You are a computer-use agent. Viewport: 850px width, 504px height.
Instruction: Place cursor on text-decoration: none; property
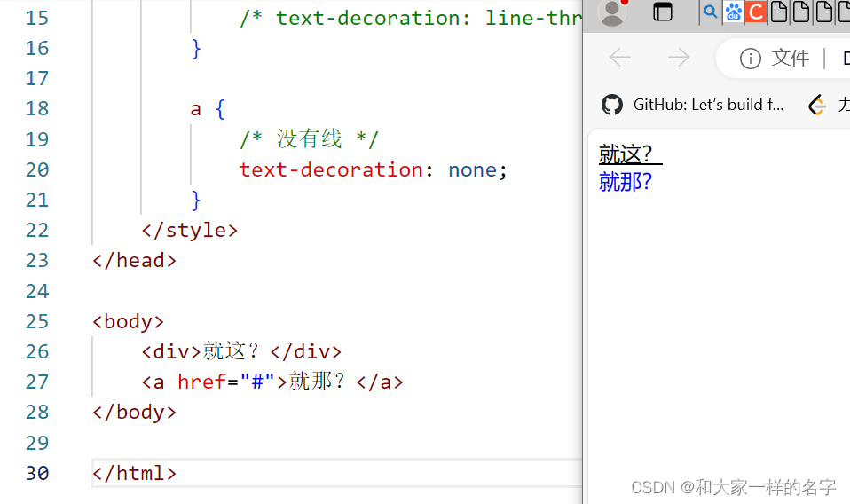[x=373, y=170]
